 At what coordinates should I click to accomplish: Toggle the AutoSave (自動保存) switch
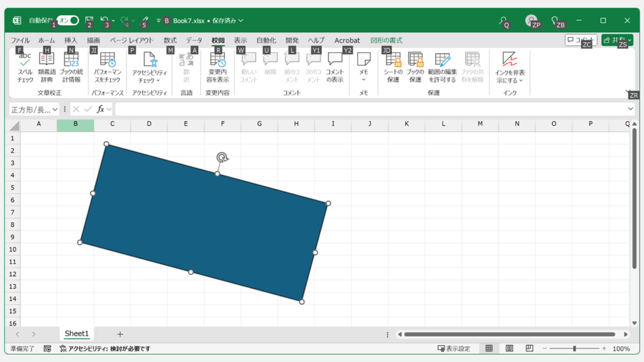click(x=68, y=20)
